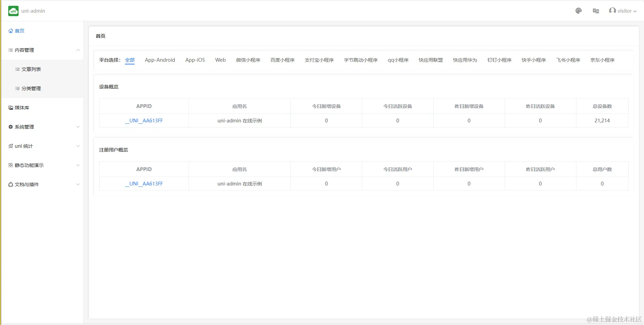Click the visitor avatar icon
The height and width of the screenshot is (325, 644).
point(612,11)
